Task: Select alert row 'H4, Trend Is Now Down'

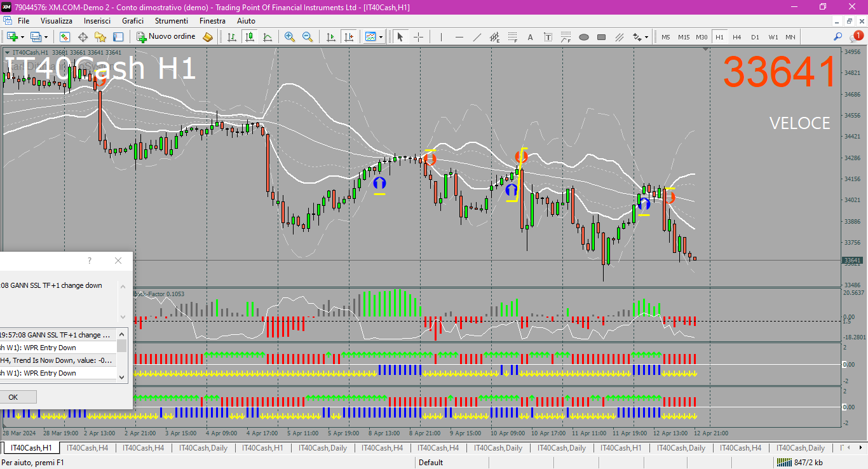Action: pyautogui.click(x=58, y=360)
